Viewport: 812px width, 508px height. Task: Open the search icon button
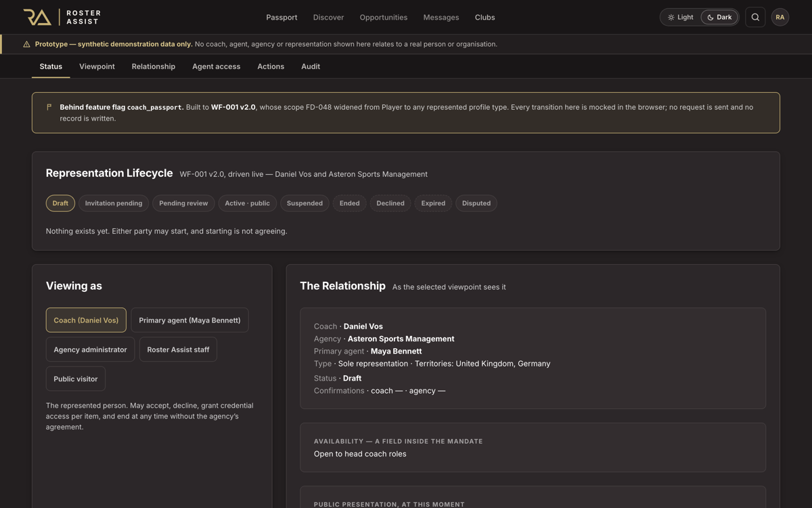tap(755, 17)
